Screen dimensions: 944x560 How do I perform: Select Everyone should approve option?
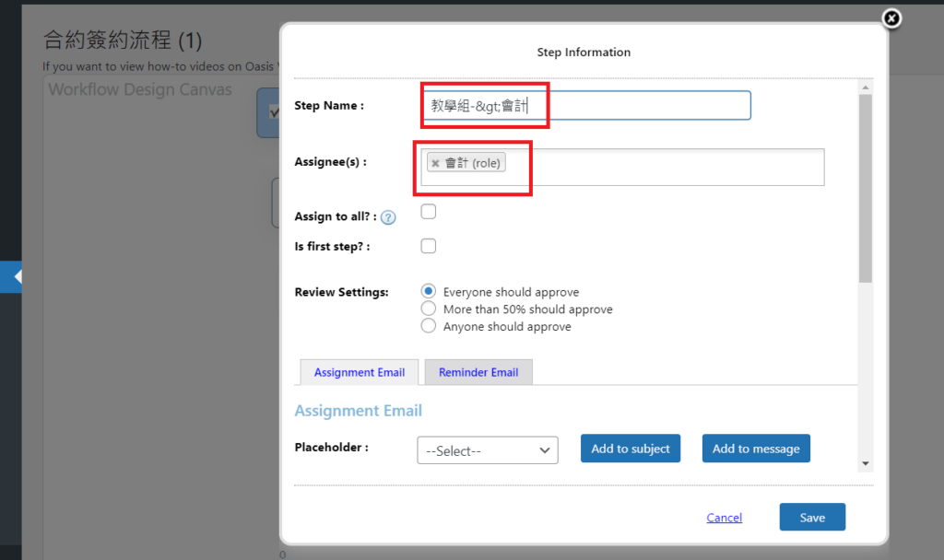(428, 291)
